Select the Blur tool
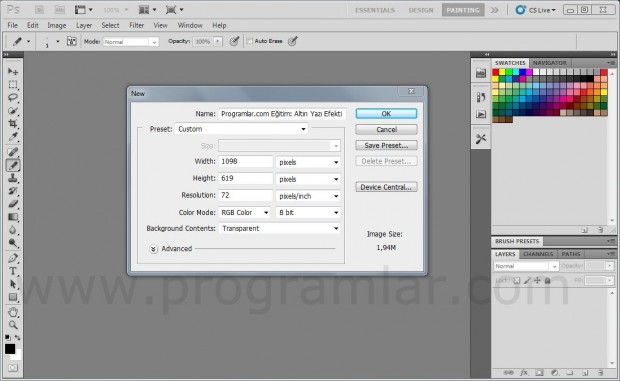This screenshot has height=381, width=620. (x=13, y=230)
